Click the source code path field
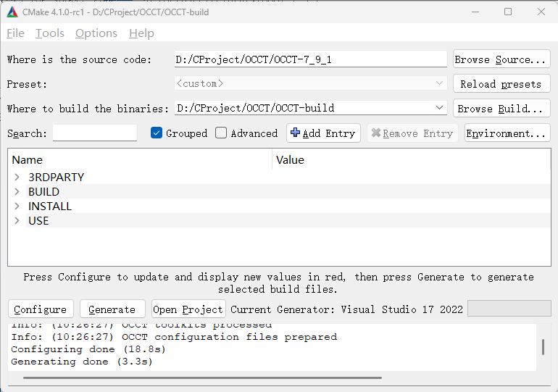Viewport: 558px width, 392px height. (310, 59)
